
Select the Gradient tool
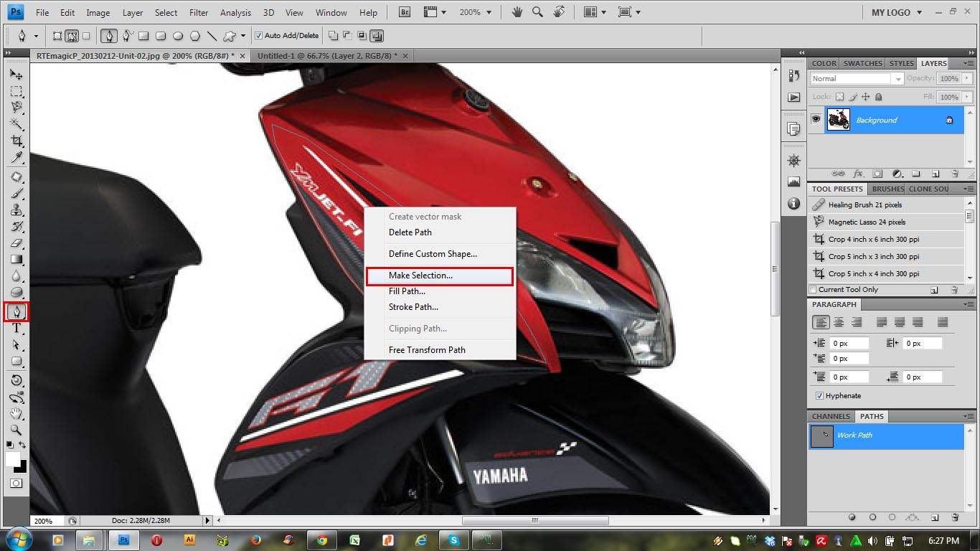[x=16, y=260]
